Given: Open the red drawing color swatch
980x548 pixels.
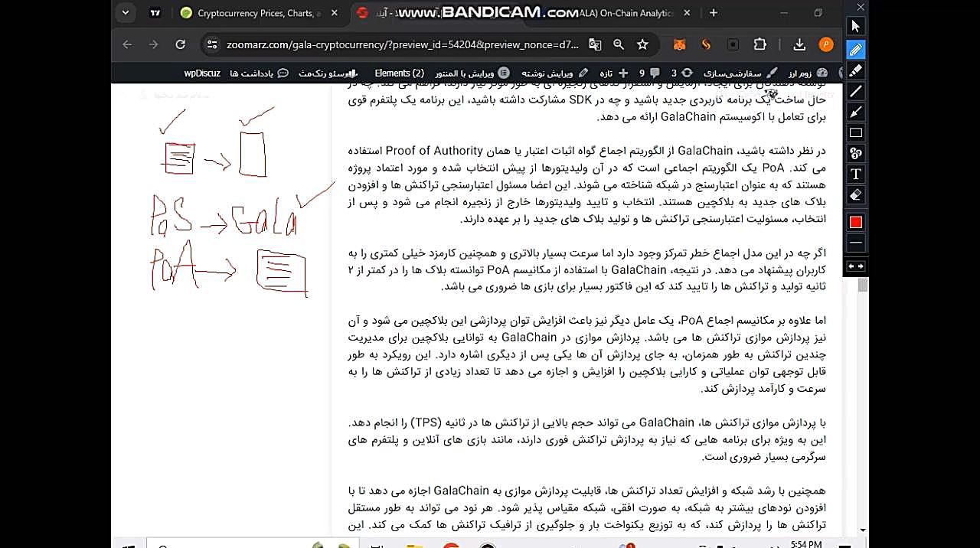Looking at the screenshot, I should point(856,222).
